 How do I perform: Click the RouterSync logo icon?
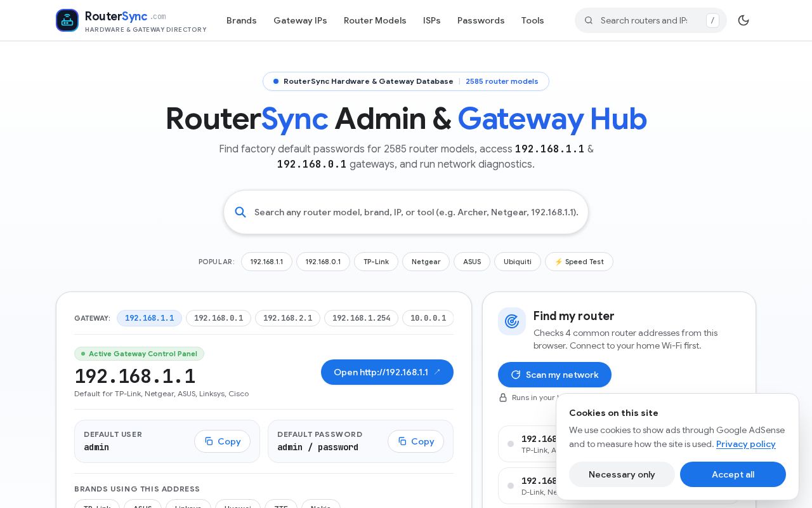tap(67, 20)
